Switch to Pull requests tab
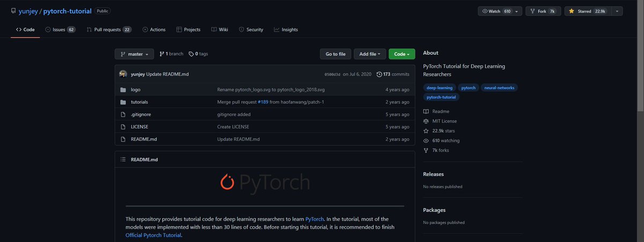This screenshot has height=242, width=644. point(109,30)
